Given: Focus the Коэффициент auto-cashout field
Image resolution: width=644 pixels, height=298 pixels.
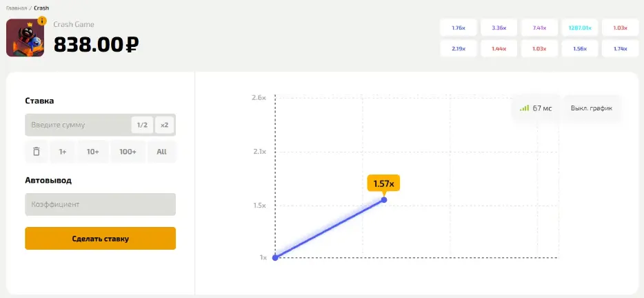Looking at the screenshot, I should click(100, 204).
